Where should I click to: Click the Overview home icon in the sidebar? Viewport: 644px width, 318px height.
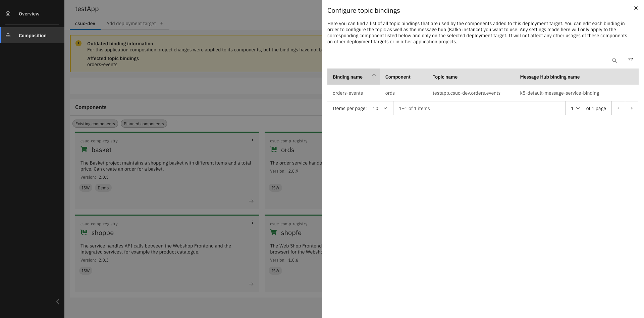pos(8,13)
